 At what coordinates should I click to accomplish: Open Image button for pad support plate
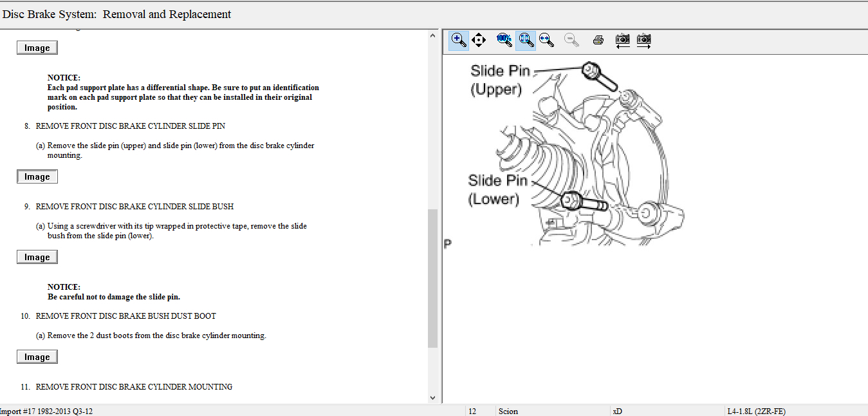pyautogui.click(x=37, y=48)
